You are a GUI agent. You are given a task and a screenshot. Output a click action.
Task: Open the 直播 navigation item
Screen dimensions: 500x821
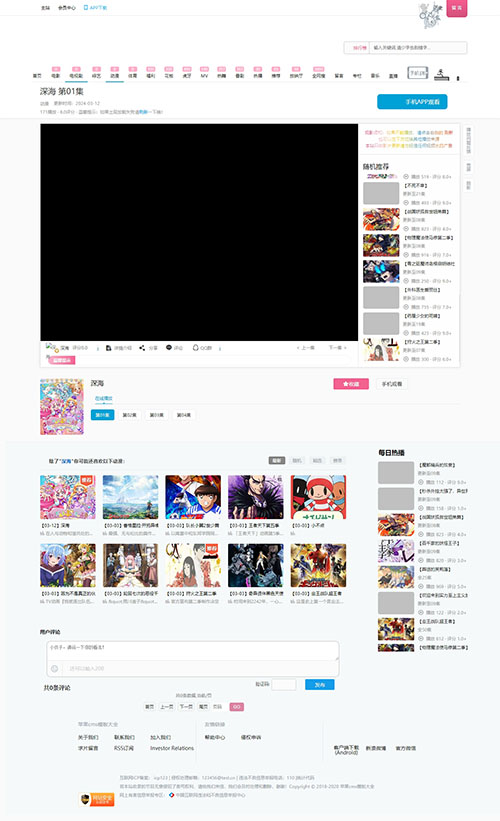coord(393,76)
